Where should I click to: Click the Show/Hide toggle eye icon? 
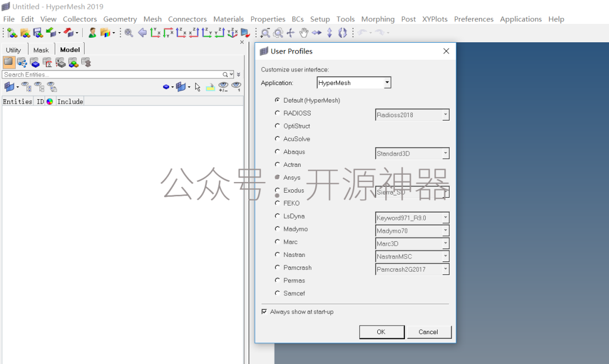coord(223,87)
